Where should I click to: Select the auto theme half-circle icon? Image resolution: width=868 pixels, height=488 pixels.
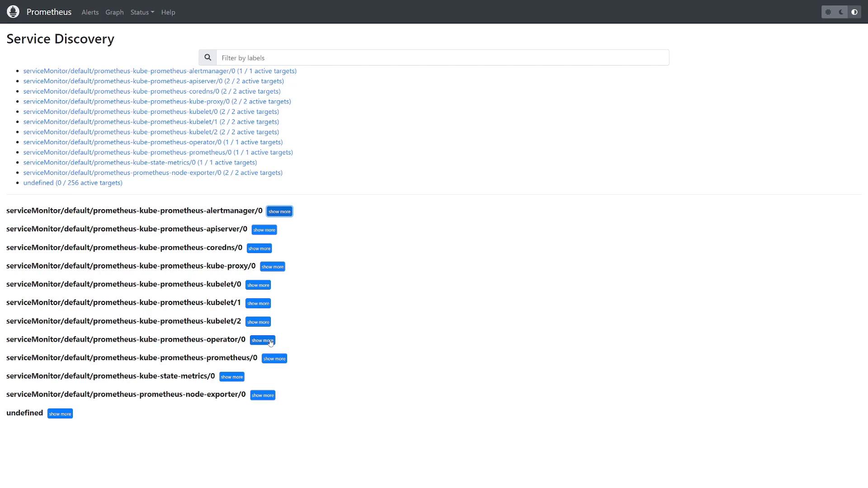click(854, 12)
